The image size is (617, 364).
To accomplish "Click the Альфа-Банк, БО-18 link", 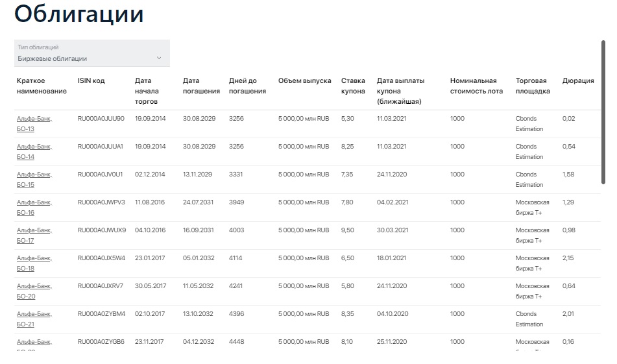I will 34,263.
